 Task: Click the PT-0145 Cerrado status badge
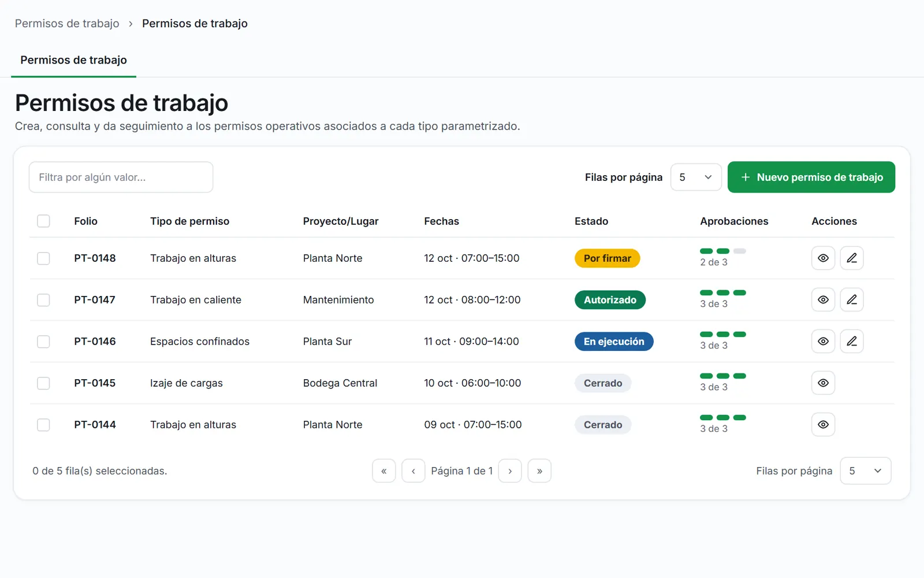[603, 383]
